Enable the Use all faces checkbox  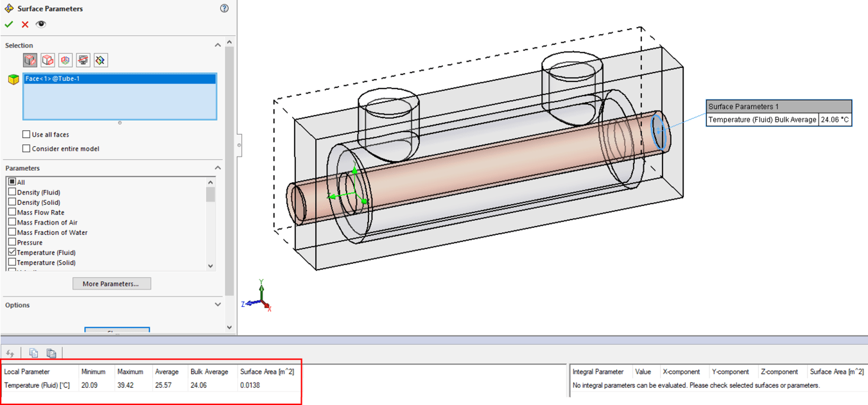click(26, 134)
